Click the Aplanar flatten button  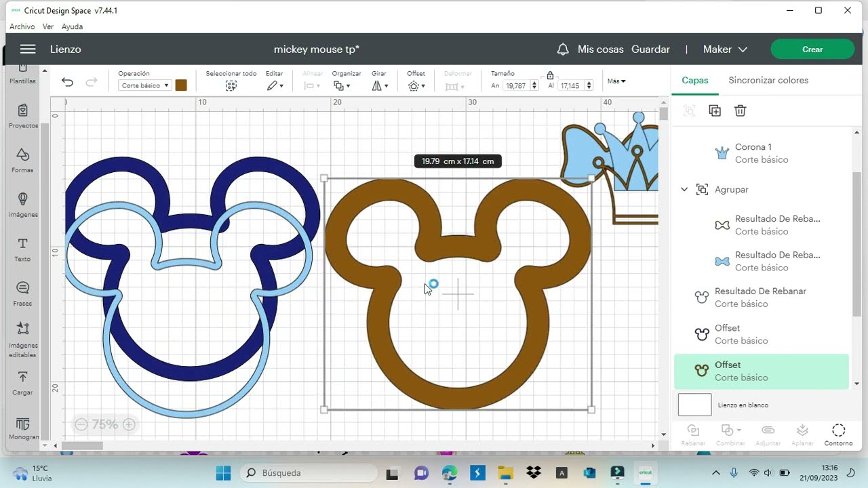point(802,435)
